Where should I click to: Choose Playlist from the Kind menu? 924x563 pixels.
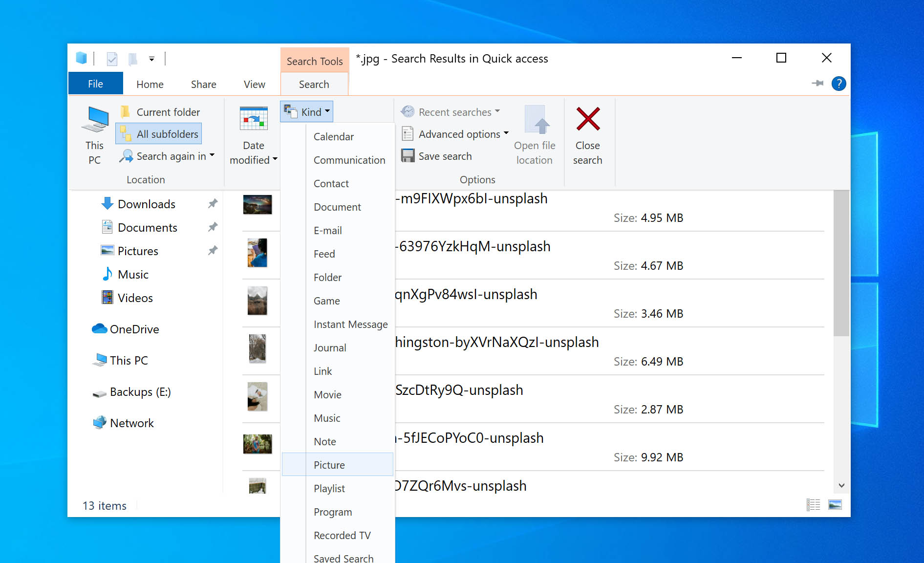pos(338,489)
